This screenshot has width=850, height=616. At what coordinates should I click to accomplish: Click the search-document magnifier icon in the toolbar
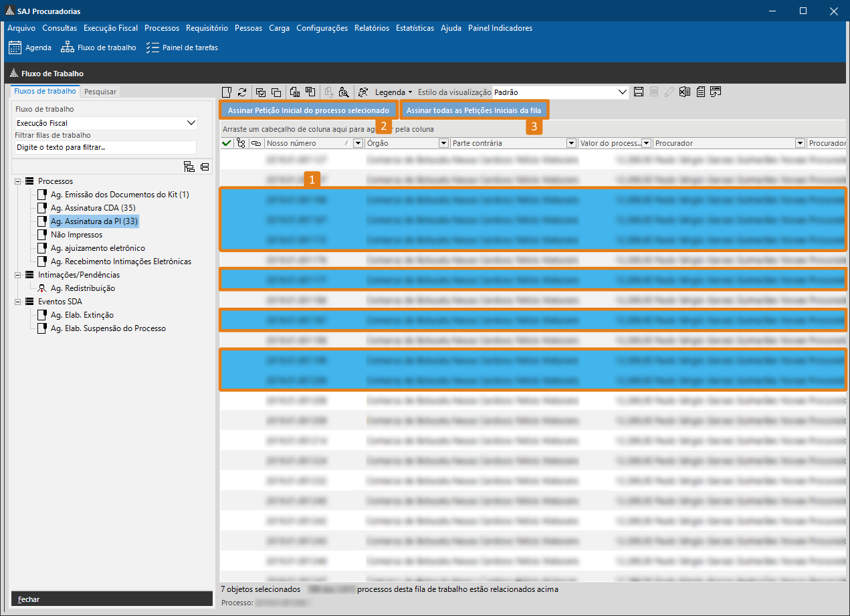344,92
